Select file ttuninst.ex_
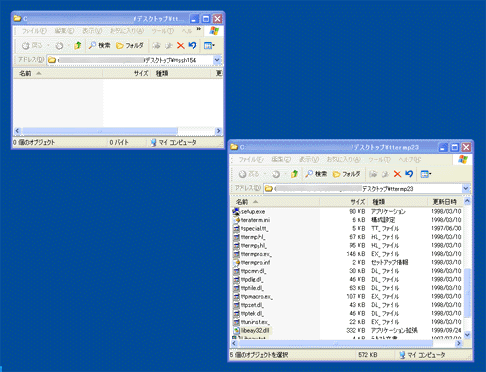Screen dimensions: 486x372 pyautogui.click(x=255, y=322)
